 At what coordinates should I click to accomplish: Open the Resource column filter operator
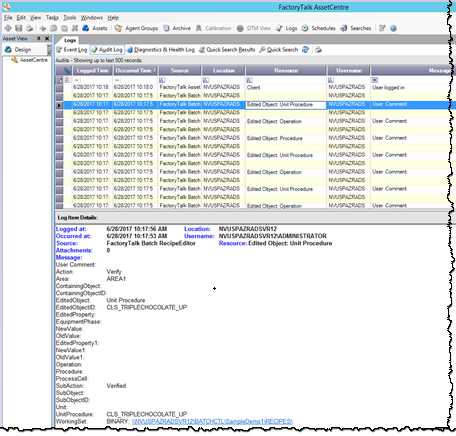(250, 80)
